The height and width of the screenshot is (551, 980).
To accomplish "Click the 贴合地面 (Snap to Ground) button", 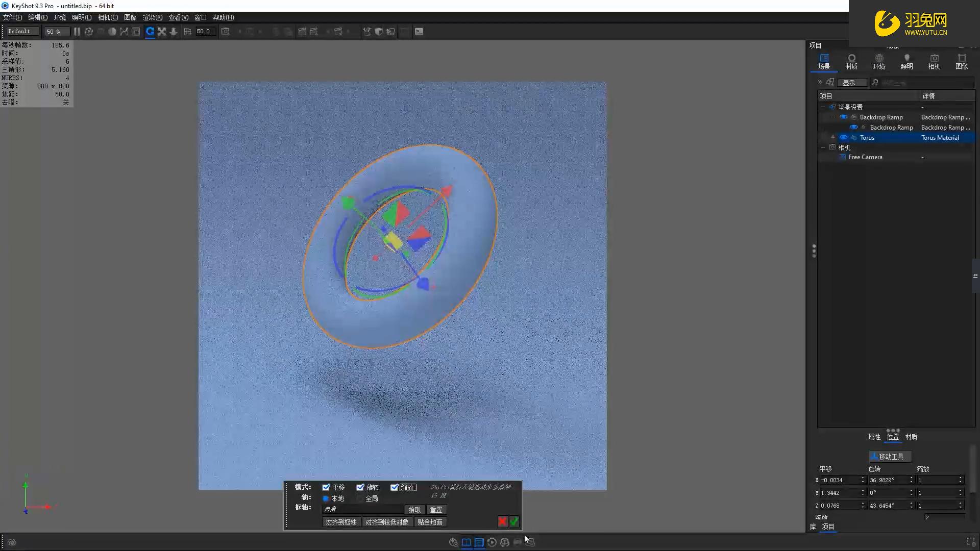I will tap(430, 521).
